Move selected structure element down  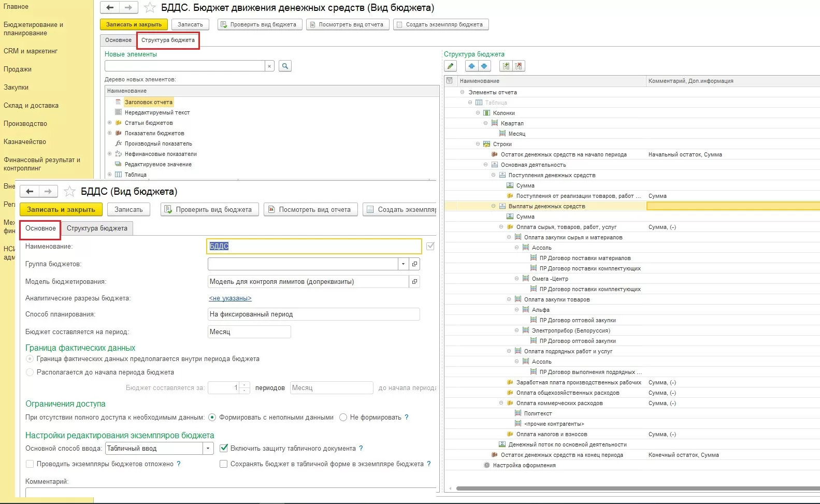tap(484, 66)
